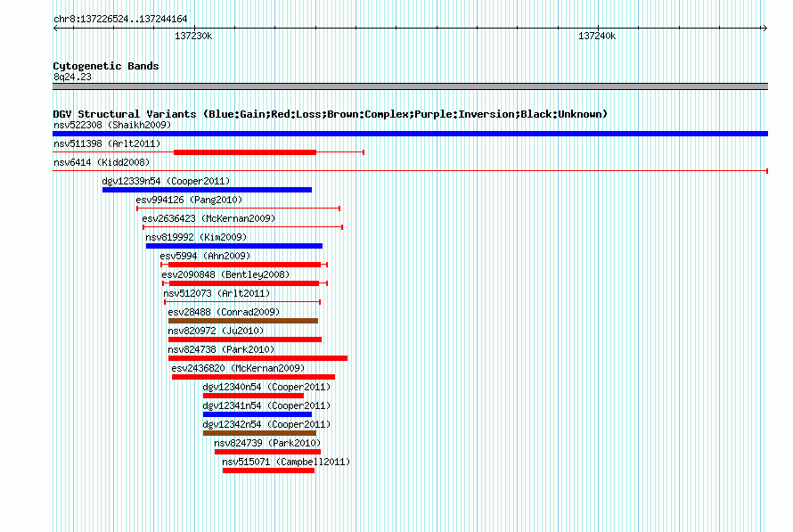The image size is (793, 532).
Task: Click the esv2436820 (McKernan2009) red bar
Action: click(253, 377)
